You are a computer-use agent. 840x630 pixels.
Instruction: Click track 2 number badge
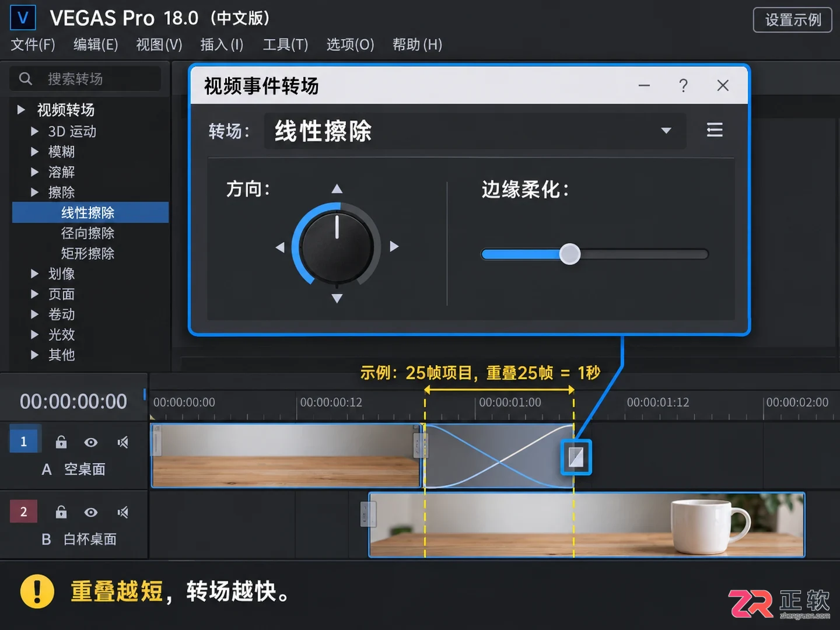tap(24, 512)
